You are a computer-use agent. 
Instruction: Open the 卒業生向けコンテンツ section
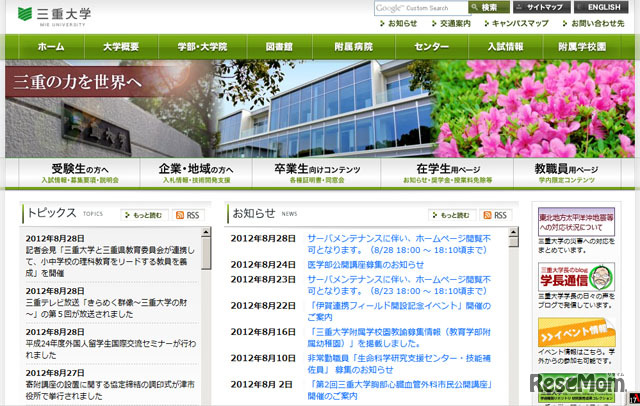pos(317,173)
